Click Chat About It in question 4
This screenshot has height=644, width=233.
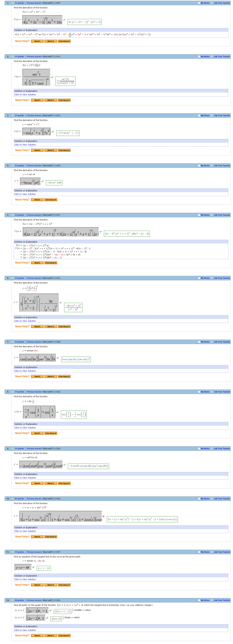51,200
